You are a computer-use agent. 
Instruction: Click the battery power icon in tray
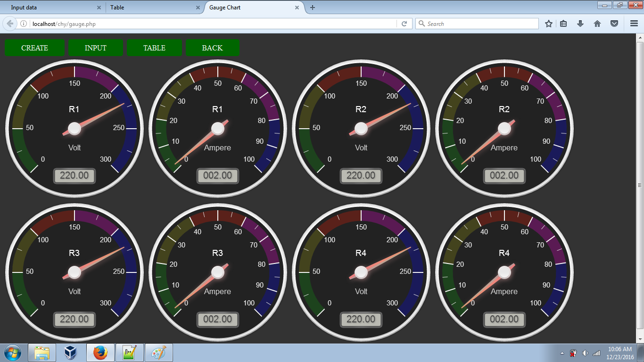pyautogui.click(x=574, y=352)
